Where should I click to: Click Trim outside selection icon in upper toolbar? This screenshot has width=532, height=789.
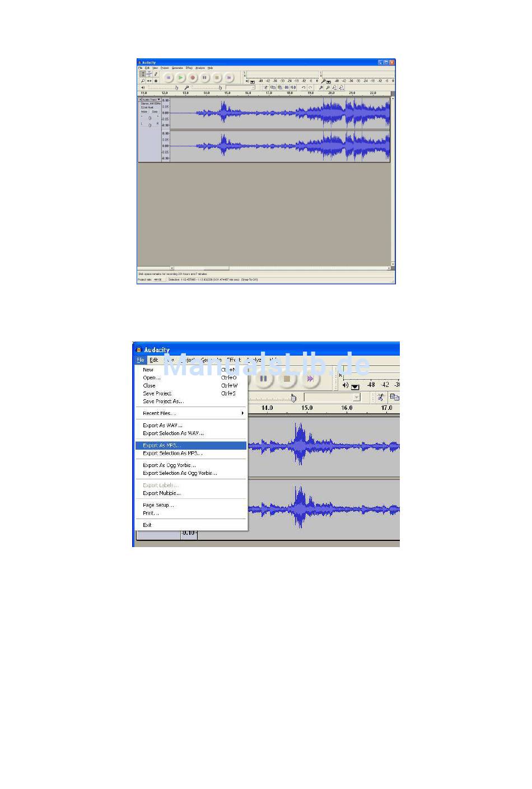(x=287, y=87)
